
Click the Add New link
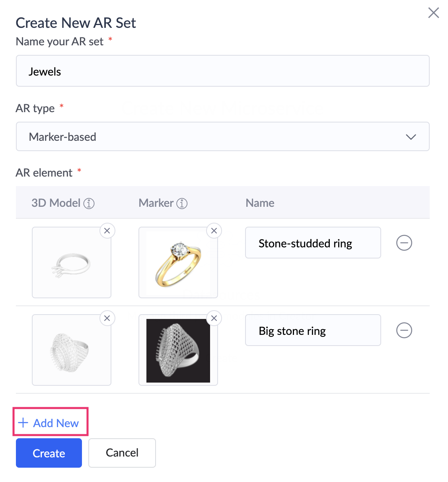49,423
